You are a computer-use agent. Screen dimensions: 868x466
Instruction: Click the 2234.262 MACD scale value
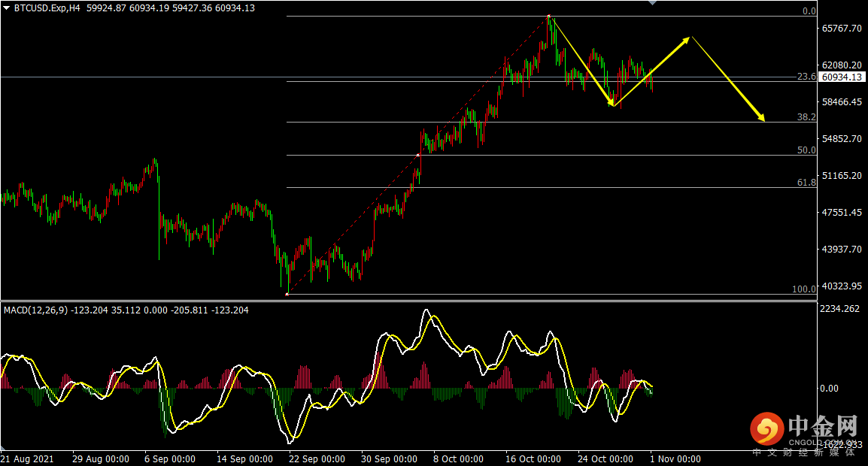pos(839,309)
